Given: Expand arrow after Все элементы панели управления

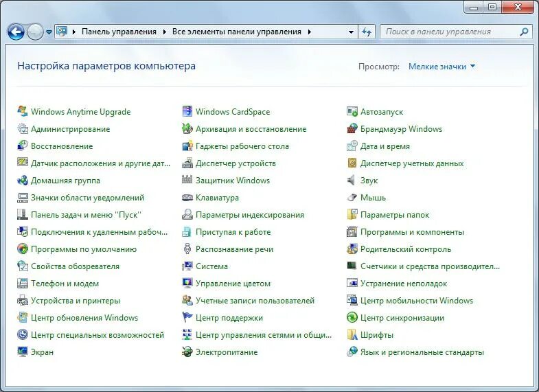Looking at the screenshot, I should tap(309, 32).
